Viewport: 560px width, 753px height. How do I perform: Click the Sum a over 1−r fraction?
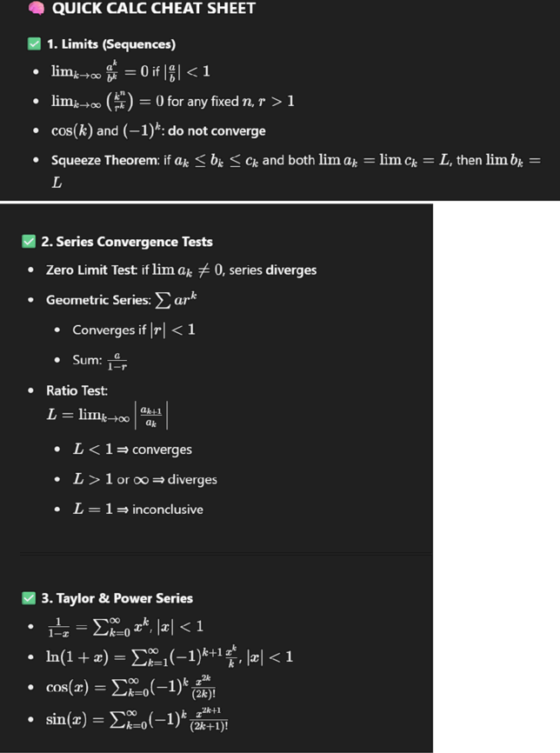(x=117, y=361)
